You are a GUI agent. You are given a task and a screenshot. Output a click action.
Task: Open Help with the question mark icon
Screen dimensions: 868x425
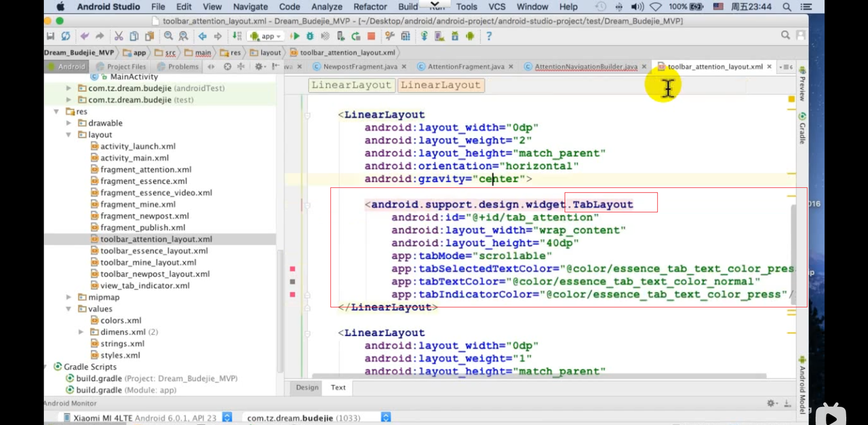[x=488, y=36]
